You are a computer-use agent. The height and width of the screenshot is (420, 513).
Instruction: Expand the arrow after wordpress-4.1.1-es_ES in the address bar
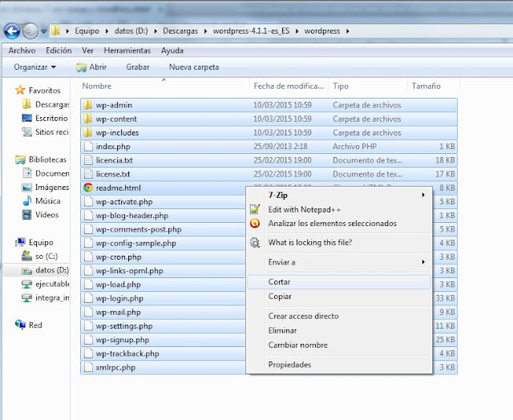(x=297, y=31)
